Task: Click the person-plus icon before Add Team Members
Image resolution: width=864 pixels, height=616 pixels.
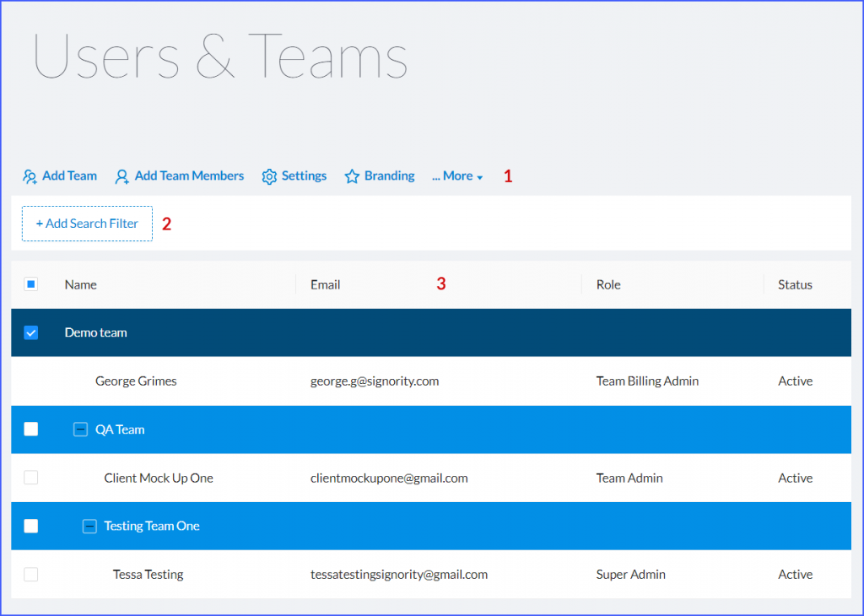Action: [x=121, y=176]
